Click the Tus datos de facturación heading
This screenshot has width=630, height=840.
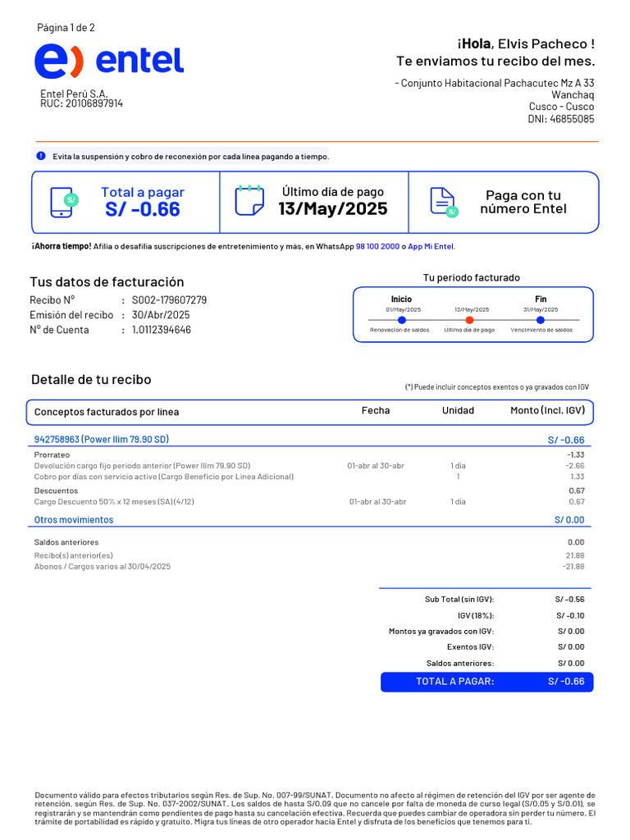(107, 282)
